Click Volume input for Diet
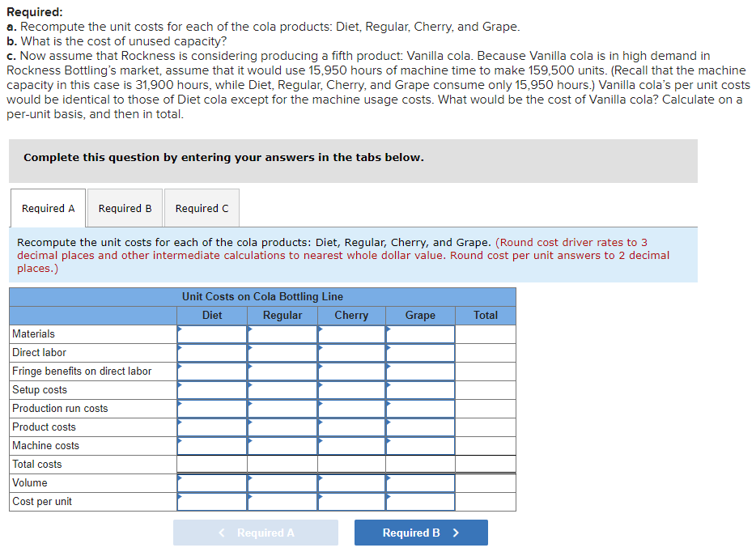Viewport: 756px width, 552px height. tap(212, 483)
